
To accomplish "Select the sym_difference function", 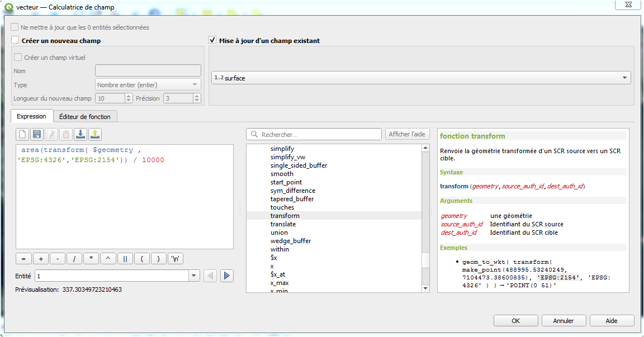I will coord(293,191).
